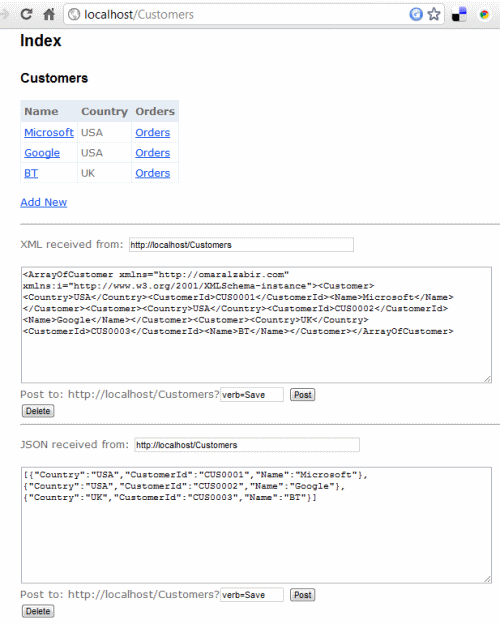Open the Microsoft customer link

point(49,133)
